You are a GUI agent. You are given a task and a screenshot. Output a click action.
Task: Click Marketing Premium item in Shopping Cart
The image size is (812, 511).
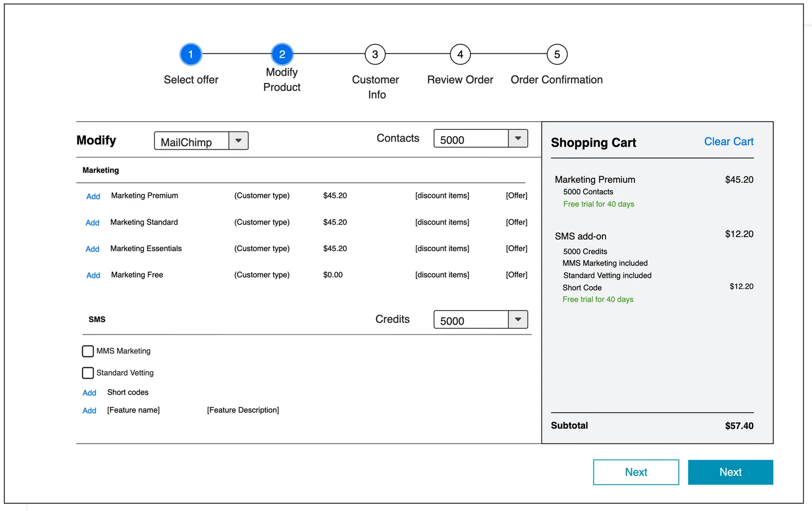click(x=595, y=180)
